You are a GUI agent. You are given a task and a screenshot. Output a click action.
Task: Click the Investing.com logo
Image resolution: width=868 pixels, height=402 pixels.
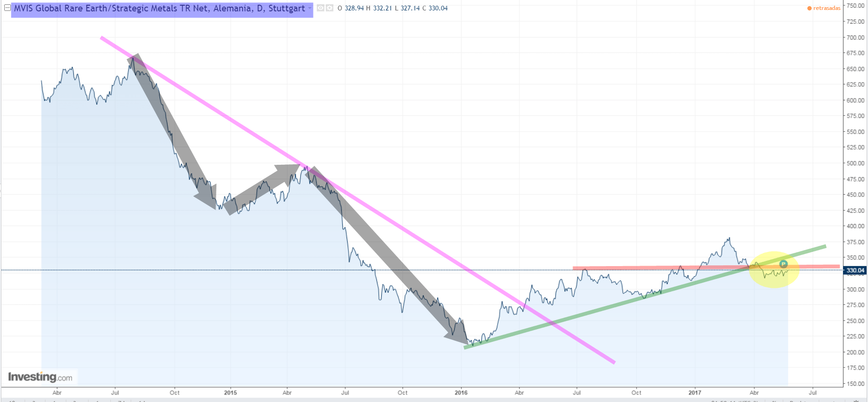[x=40, y=377]
